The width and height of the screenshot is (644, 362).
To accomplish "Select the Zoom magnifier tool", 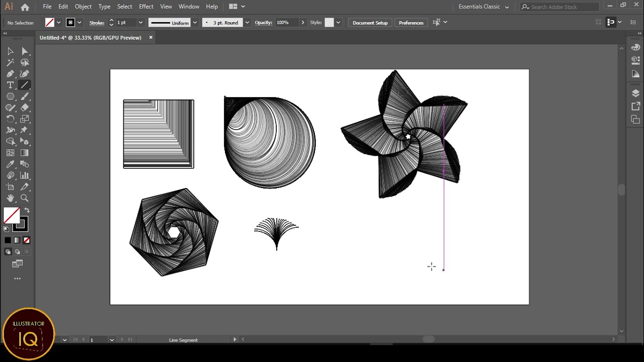I will tap(25, 198).
